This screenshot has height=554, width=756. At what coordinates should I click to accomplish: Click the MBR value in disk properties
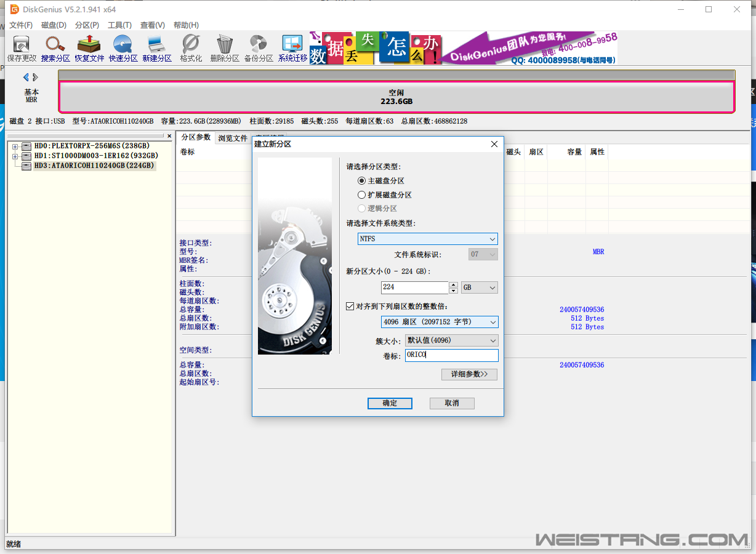pyautogui.click(x=598, y=252)
